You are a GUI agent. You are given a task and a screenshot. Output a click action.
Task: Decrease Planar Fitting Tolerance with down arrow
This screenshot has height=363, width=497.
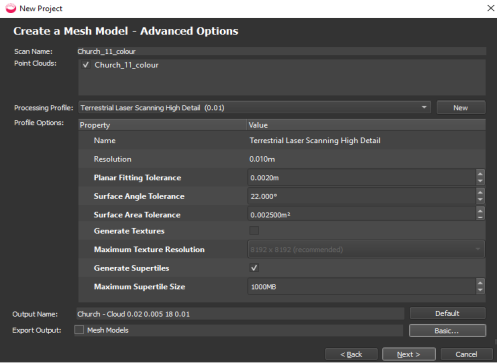pos(480,181)
